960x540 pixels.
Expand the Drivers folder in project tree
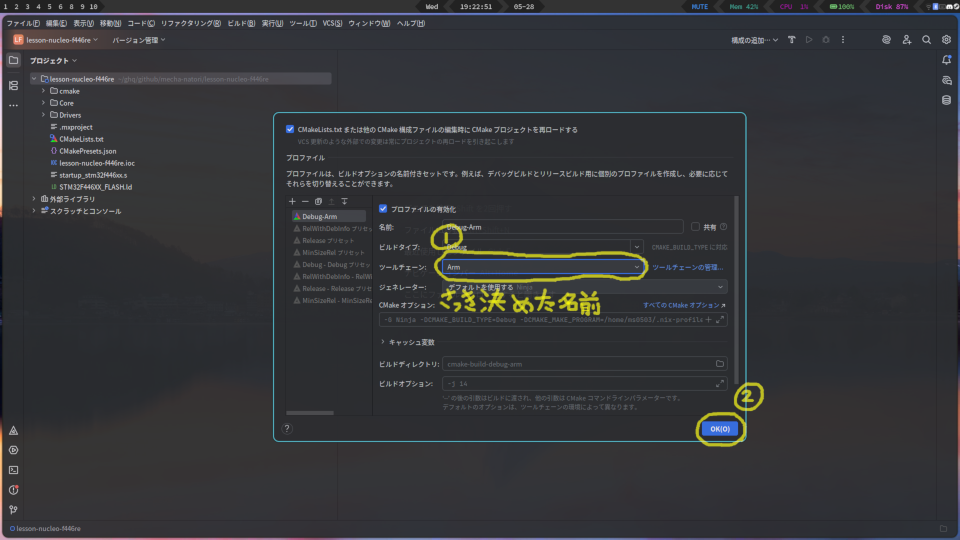(x=43, y=115)
